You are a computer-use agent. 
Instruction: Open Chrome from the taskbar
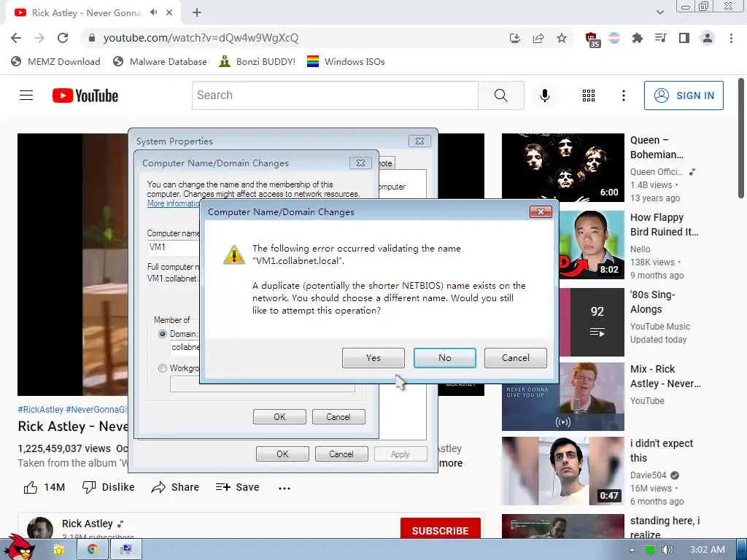click(x=93, y=550)
